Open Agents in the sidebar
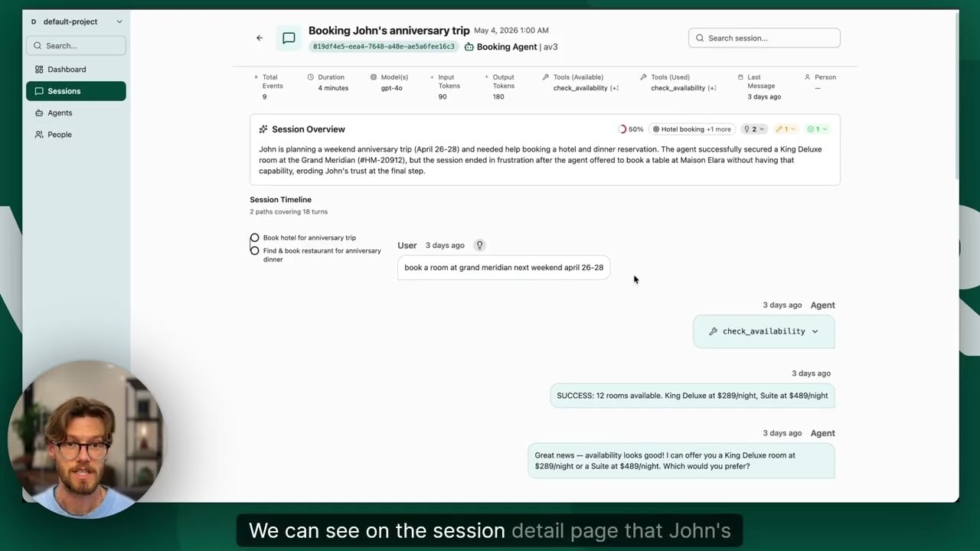980x551 pixels. tap(76, 113)
